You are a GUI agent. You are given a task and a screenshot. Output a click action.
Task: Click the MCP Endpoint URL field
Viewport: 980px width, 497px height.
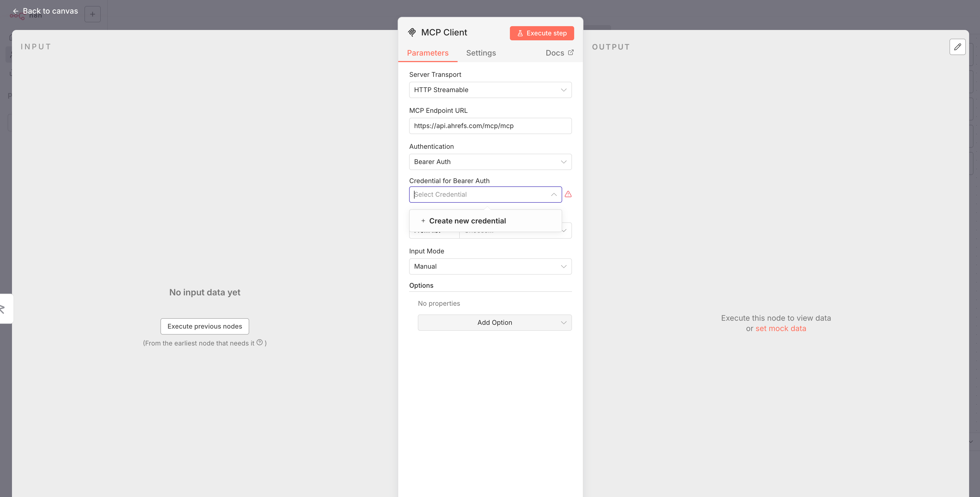tap(490, 126)
